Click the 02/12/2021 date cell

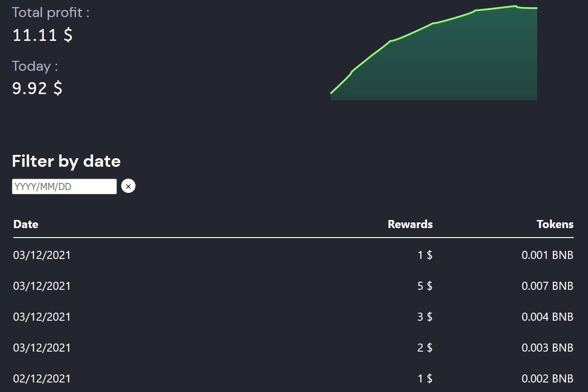pyautogui.click(x=42, y=379)
